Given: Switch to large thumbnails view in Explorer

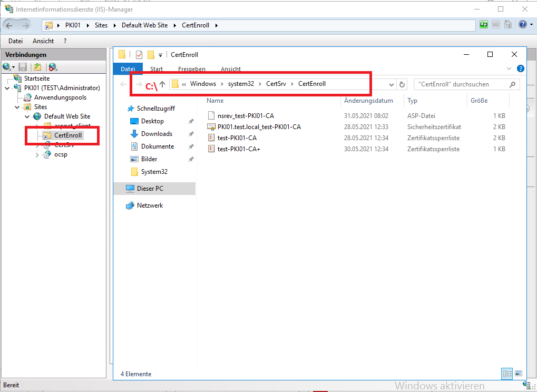Looking at the screenshot, I should (518, 374).
